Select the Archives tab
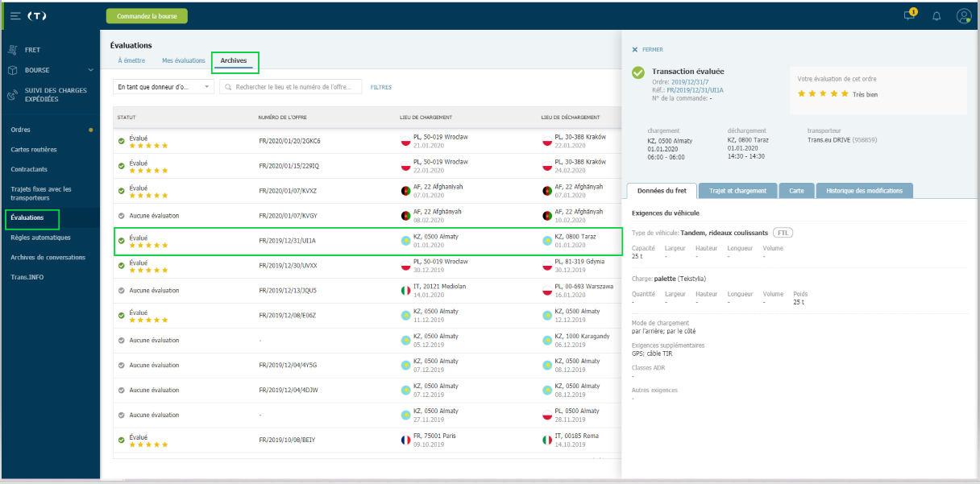 [x=234, y=60]
